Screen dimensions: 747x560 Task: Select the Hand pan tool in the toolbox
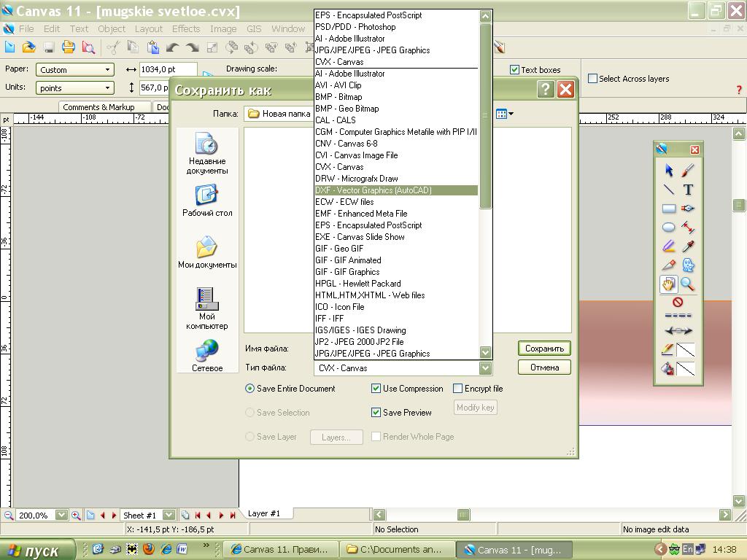668,284
